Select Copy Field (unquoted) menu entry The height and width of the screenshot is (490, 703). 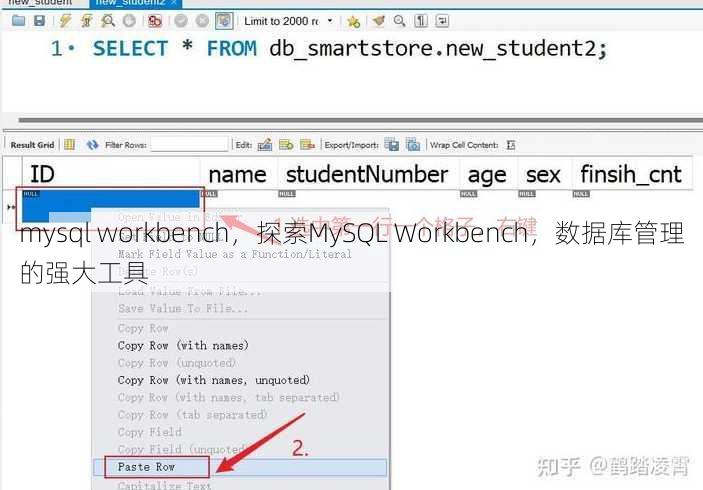pos(182,449)
